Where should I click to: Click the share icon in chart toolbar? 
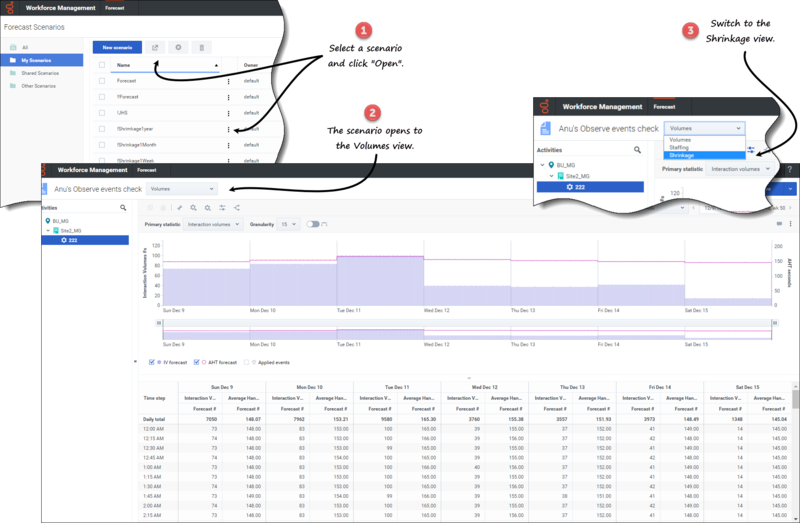(236, 207)
